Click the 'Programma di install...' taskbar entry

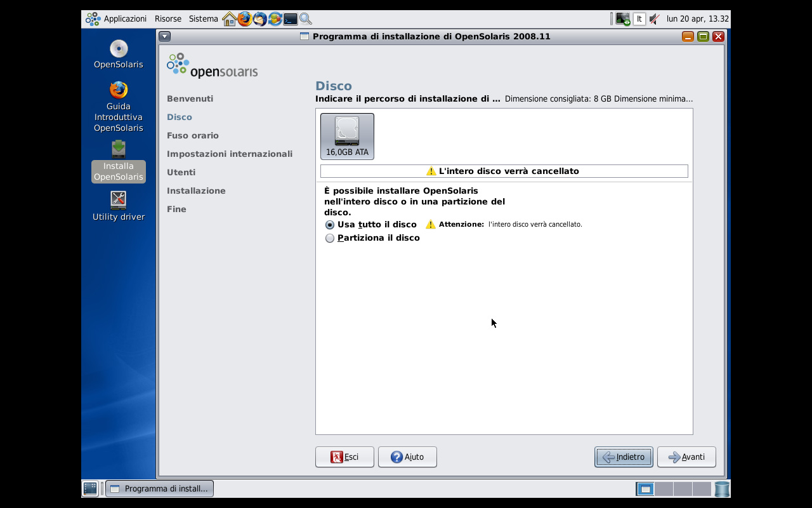click(159, 488)
